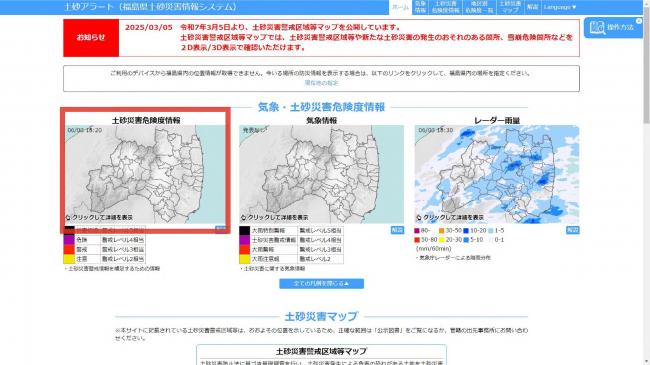Open the 土砂災害危険度情報 navigation item
Image resolution: width=650 pixels, height=365 pixels.
pyautogui.click(x=446, y=7)
